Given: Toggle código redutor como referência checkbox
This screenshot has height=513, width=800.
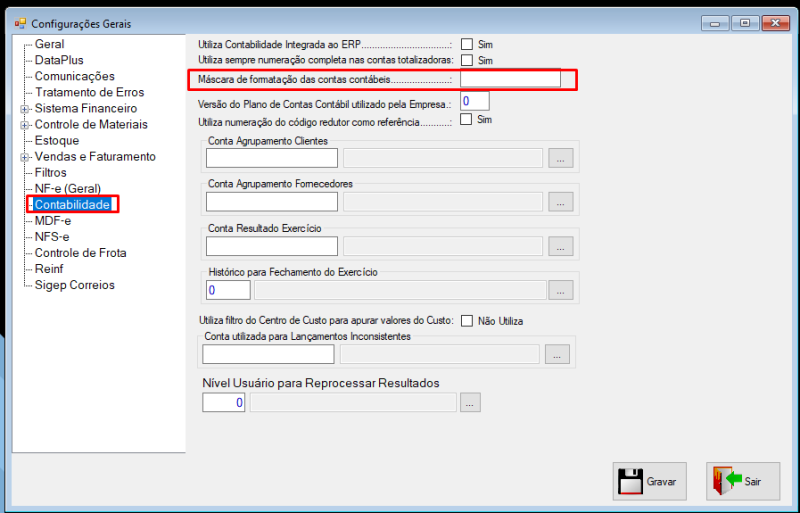Looking at the screenshot, I should [466, 119].
